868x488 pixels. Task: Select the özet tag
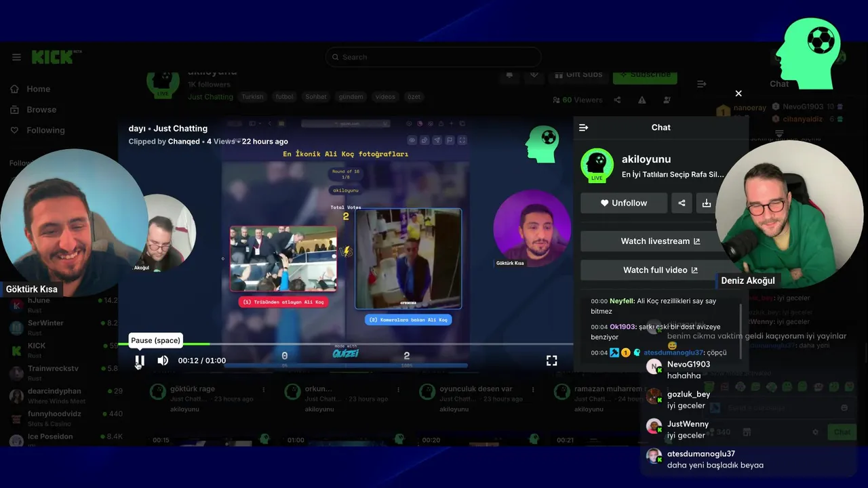(414, 97)
